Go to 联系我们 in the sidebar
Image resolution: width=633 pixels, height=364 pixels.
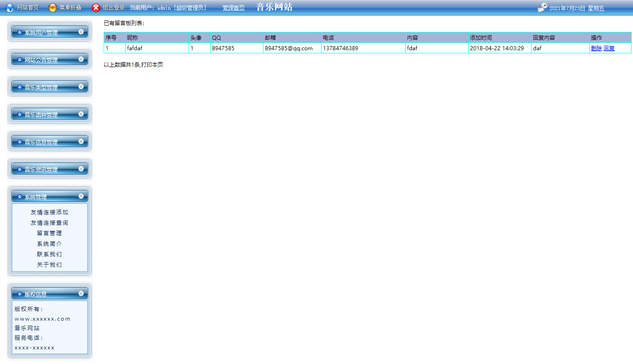(x=49, y=254)
